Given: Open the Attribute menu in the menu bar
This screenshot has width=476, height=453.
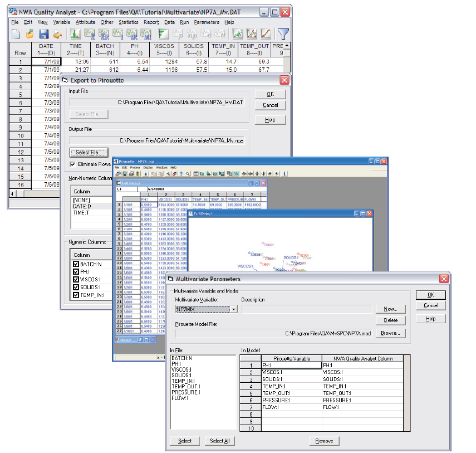Looking at the screenshot, I should tap(86, 22).
